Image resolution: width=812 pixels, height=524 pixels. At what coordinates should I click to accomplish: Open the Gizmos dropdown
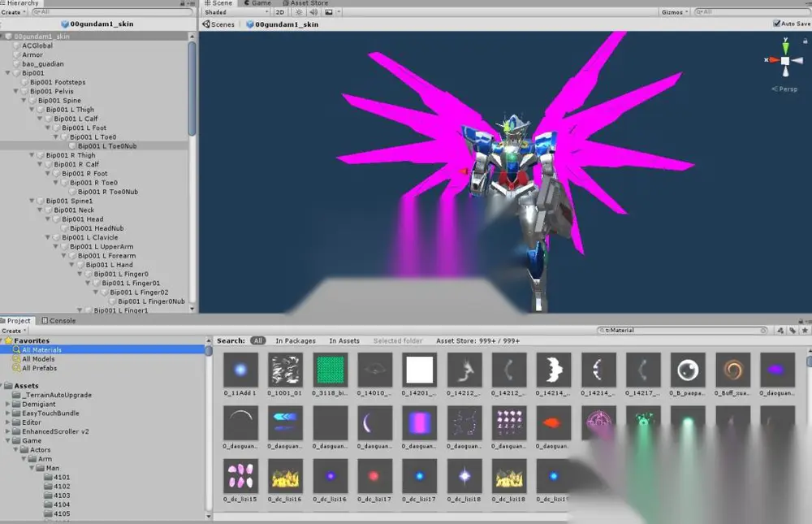[674, 12]
